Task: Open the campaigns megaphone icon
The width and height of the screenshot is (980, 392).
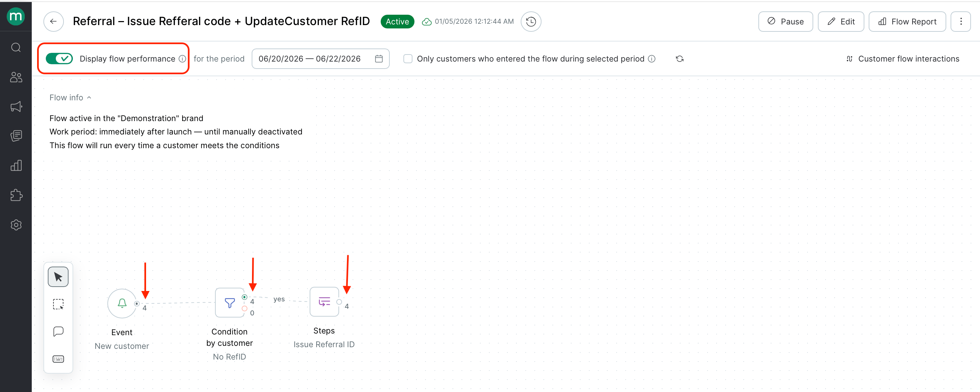Action: (16, 107)
